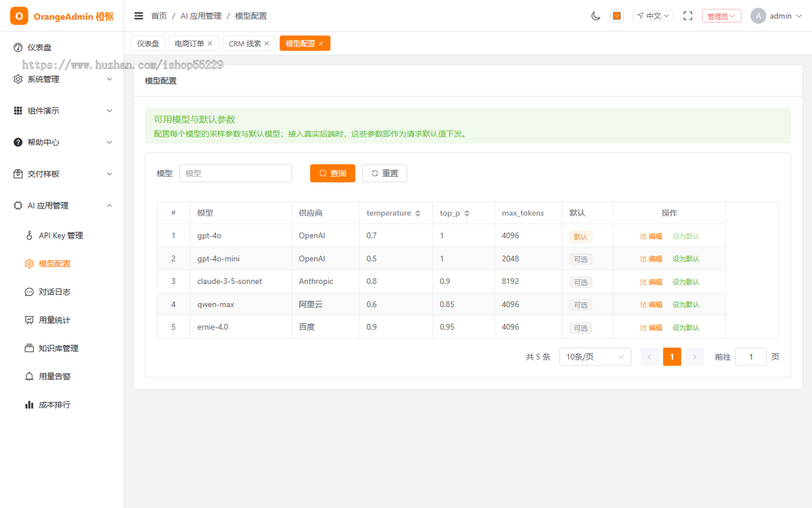Expand the 交付样板 sidebar menu
The width and height of the screenshot is (812, 508).
pos(62,174)
